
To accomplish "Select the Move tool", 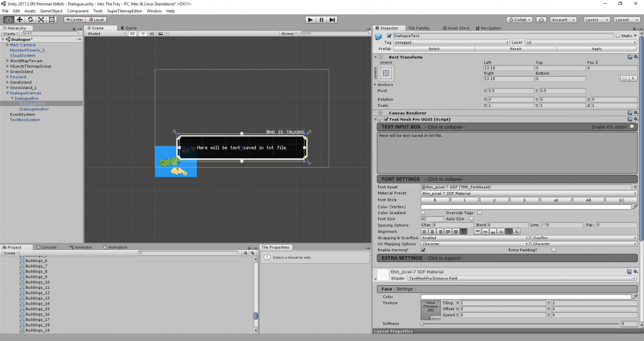I will 19,19.
